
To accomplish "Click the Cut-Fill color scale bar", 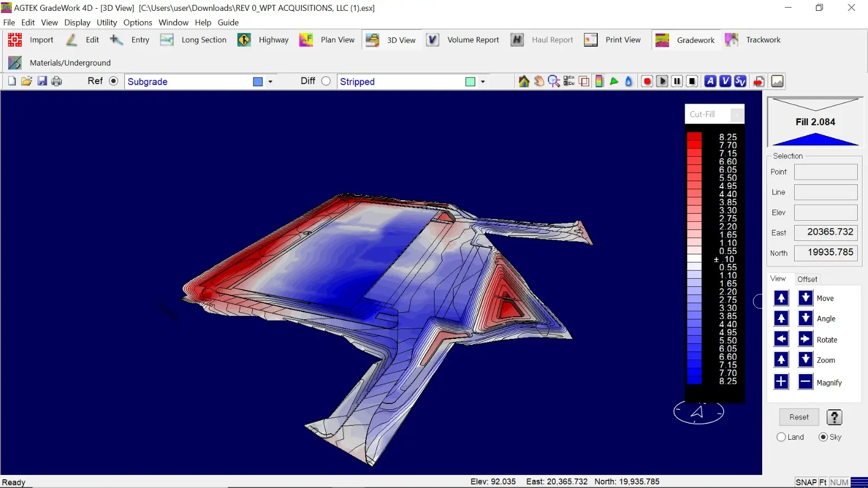I will click(694, 259).
